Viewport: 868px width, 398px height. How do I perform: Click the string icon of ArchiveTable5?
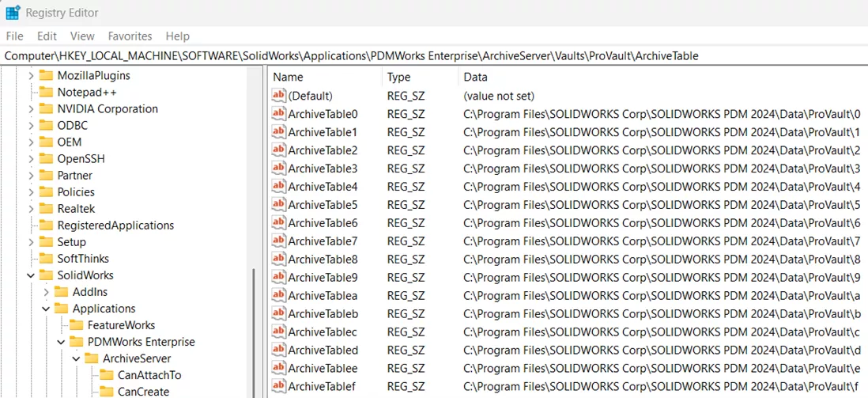tap(279, 205)
